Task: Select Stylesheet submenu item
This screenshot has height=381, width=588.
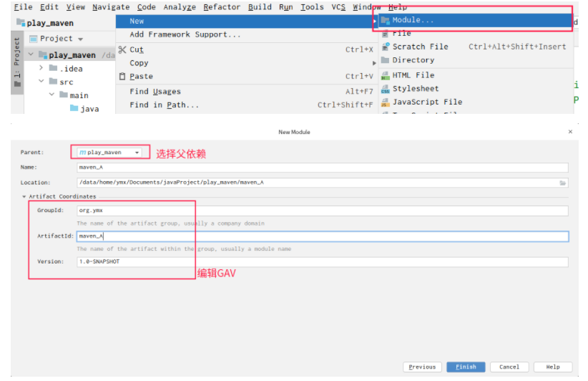Action: (x=476, y=89)
